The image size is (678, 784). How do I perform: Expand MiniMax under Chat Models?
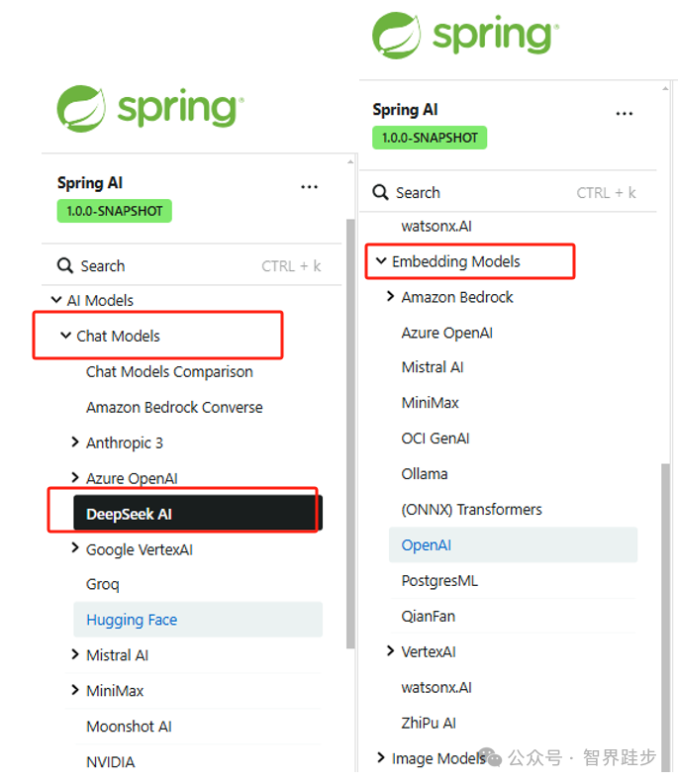[75, 690]
